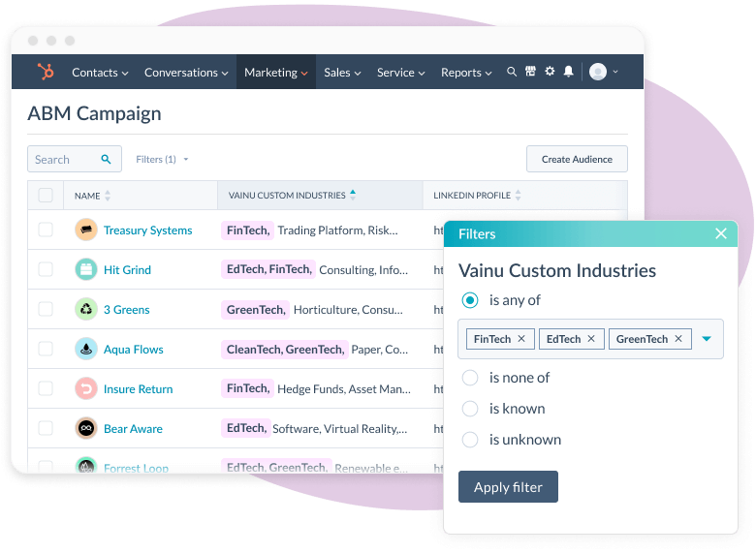Check the box for Treasury Systems row

46,230
